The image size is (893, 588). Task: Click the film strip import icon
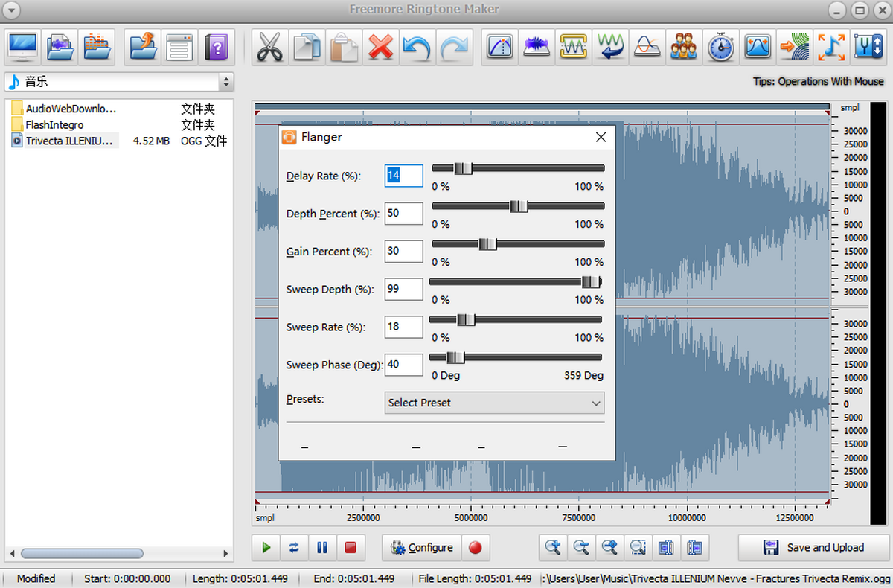click(x=60, y=47)
